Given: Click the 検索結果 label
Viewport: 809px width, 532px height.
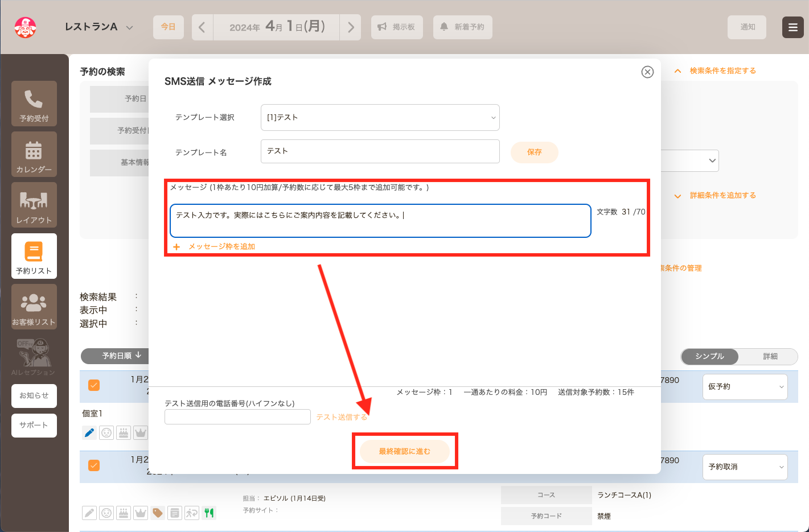Looking at the screenshot, I should tap(98, 297).
